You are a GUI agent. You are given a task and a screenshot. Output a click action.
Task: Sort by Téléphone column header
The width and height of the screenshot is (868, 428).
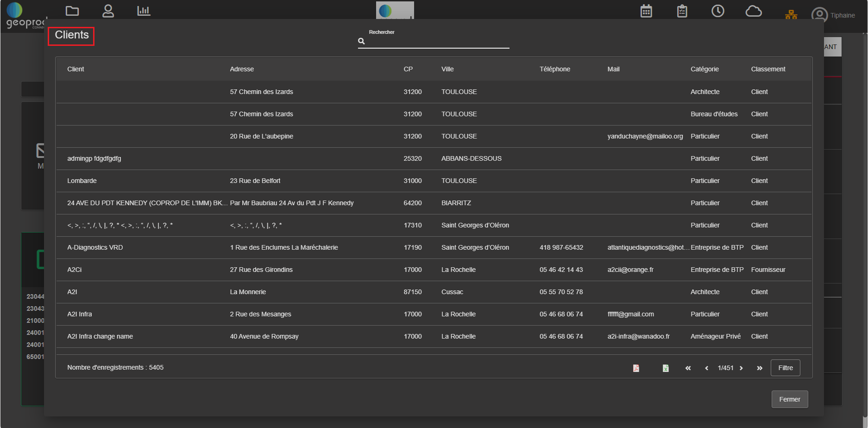click(555, 69)
